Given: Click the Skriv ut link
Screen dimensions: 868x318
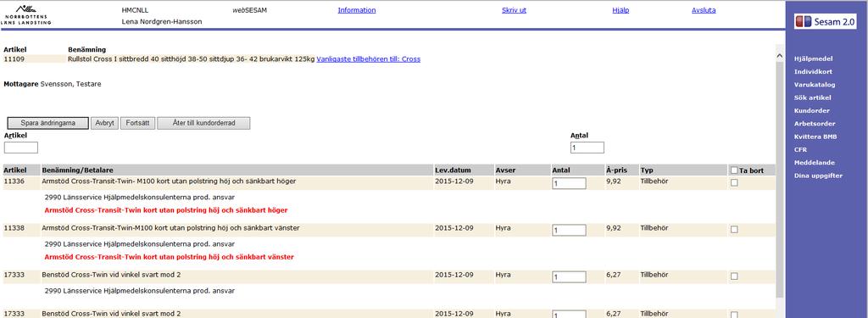Looking at the screenshot, I should 514,10.
